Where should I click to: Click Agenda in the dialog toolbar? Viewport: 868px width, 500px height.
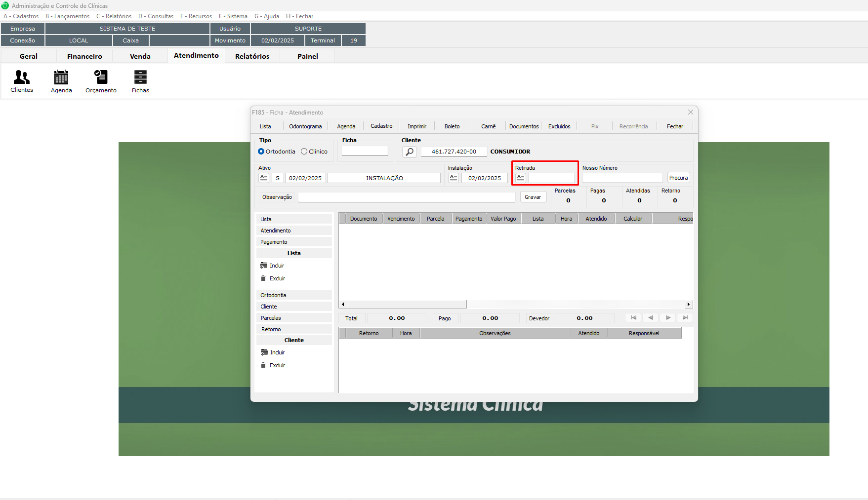pos(346,126)
